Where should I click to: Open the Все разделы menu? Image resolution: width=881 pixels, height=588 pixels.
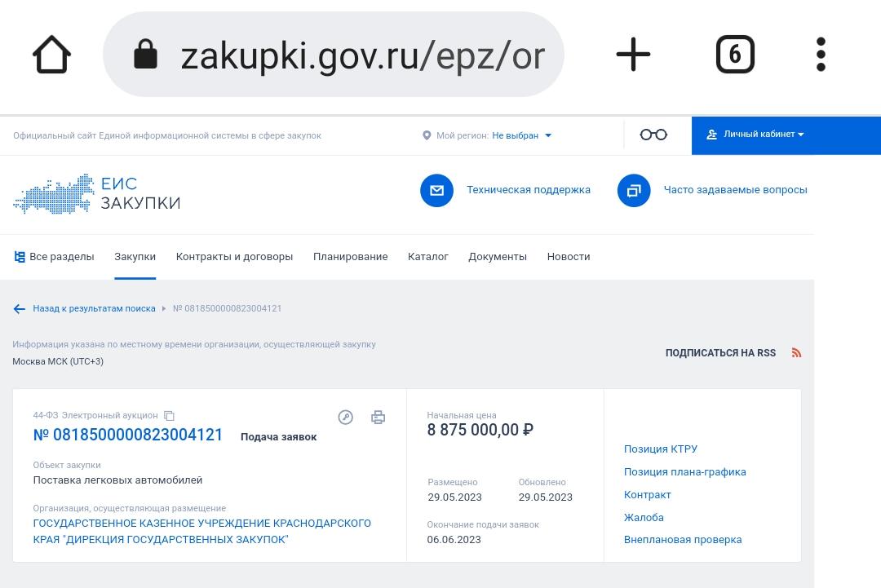tap(53, 256)
